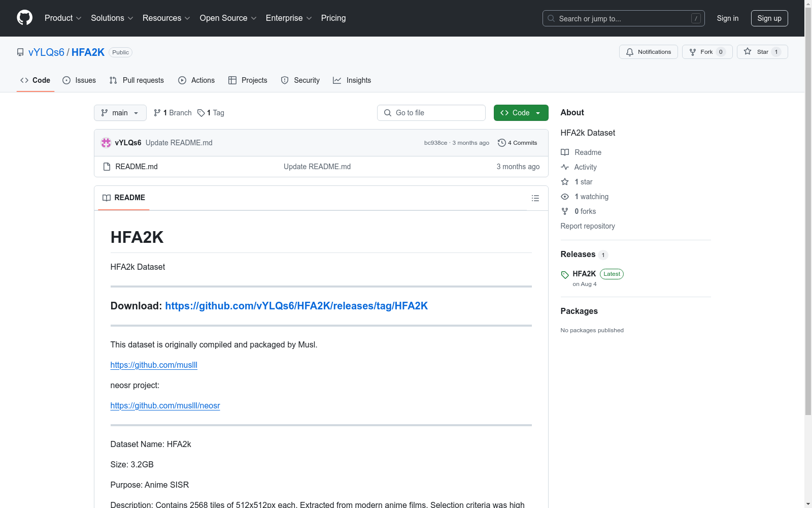Open the README.md file
The width and height of the screenshot is (812, 508).
coord(137,167)
